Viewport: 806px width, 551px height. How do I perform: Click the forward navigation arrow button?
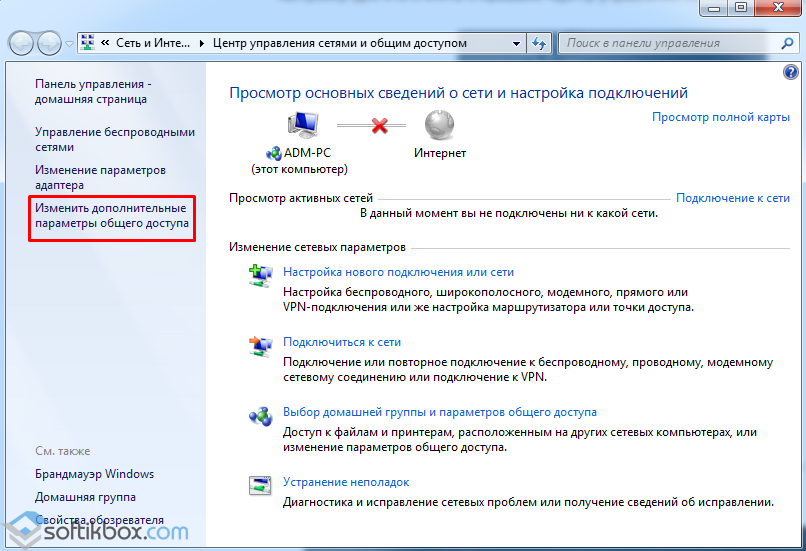(x=50, y=43)
